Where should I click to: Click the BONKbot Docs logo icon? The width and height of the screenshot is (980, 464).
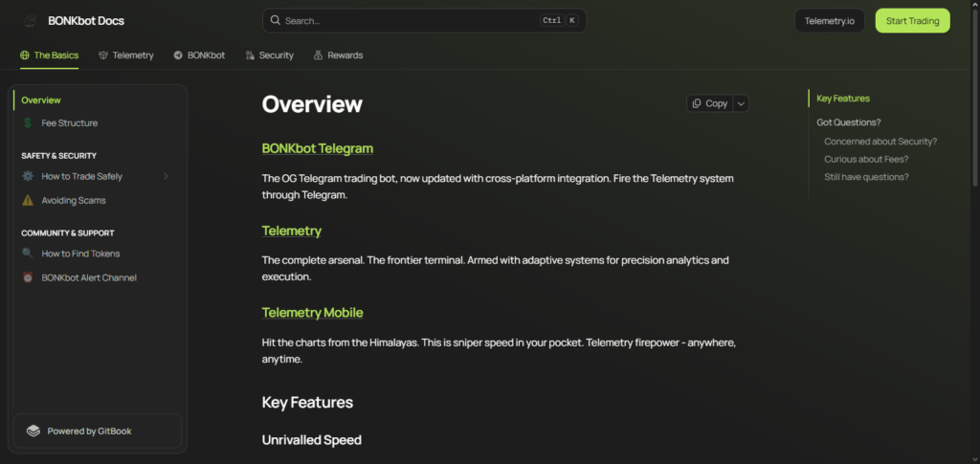coord(31,20)
